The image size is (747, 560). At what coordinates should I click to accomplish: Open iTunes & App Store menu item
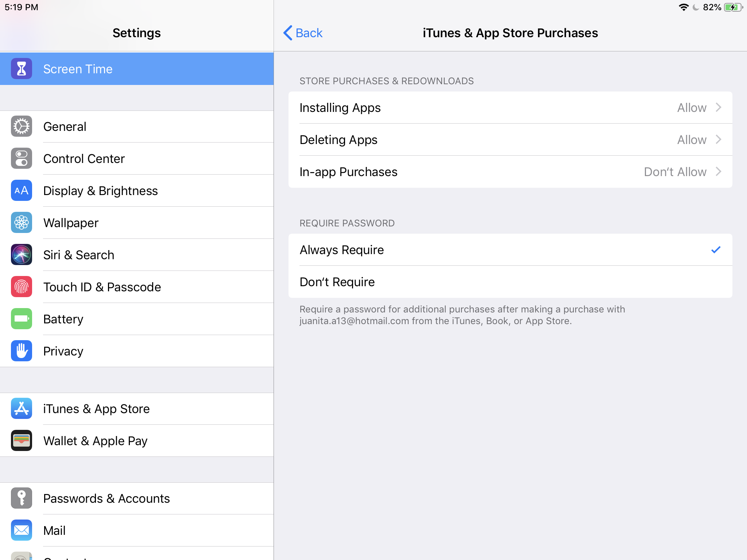(96, 409)
